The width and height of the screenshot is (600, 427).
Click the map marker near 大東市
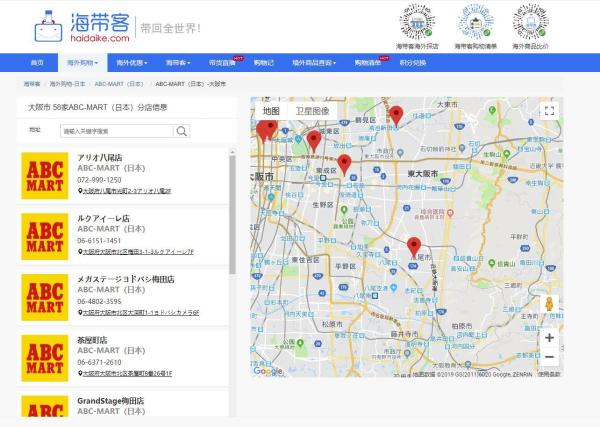[396, 116]
